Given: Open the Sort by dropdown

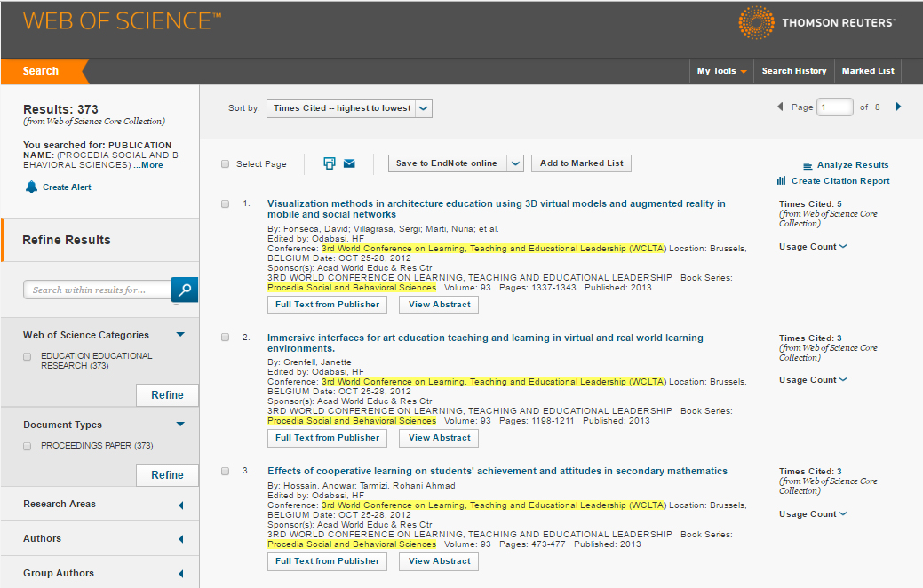Looking at the screenshot, I should coord(349,108).
